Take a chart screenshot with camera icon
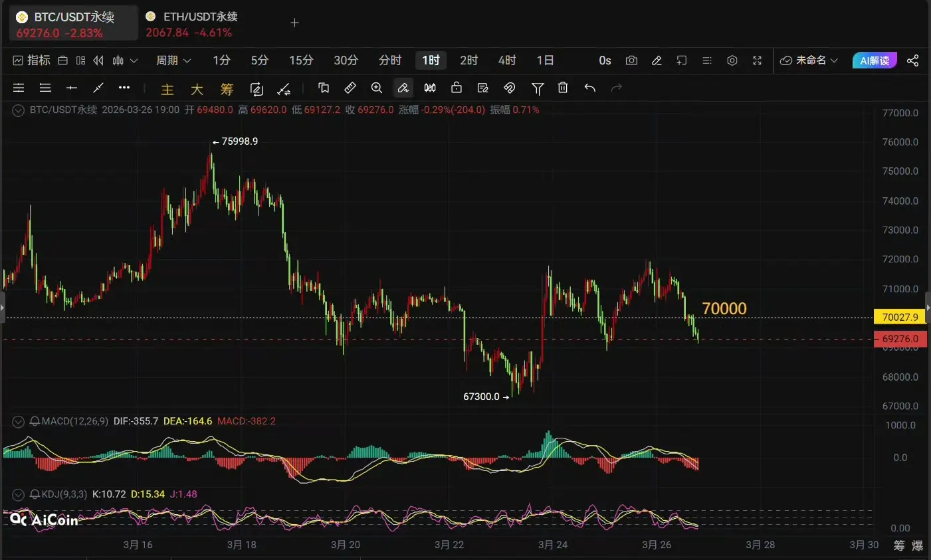The height and width of the screenshot is (560, 931). (x=631, y=60)
